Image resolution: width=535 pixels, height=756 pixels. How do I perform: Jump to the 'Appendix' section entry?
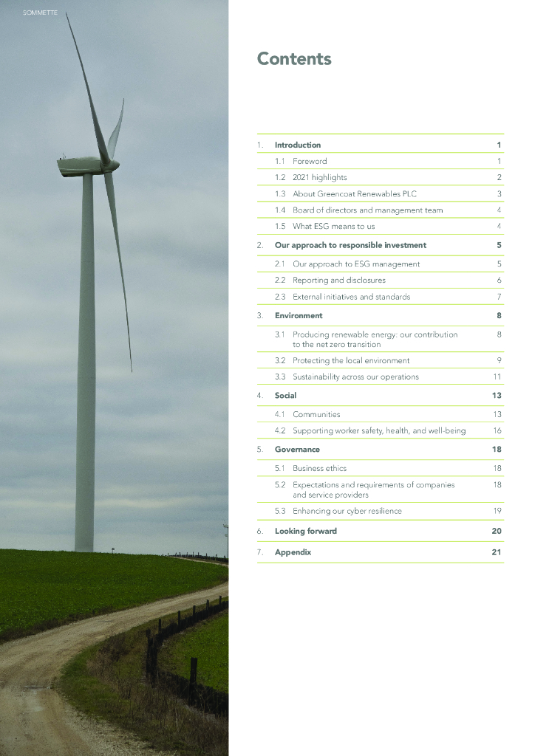click(380, 552)
